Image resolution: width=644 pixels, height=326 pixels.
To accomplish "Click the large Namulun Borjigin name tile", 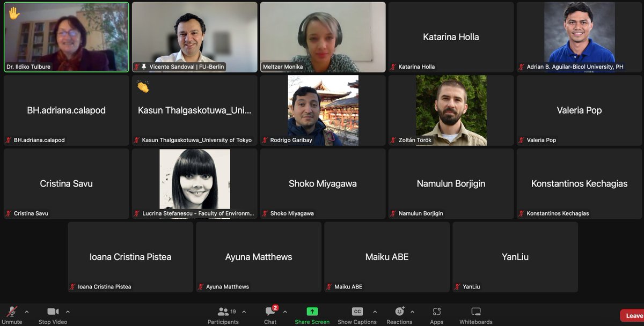I will [x=451, y=184].
